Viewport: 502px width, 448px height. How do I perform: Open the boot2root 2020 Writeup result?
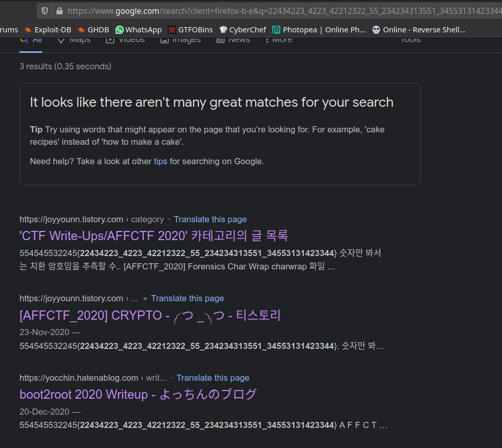coord(138,394)
